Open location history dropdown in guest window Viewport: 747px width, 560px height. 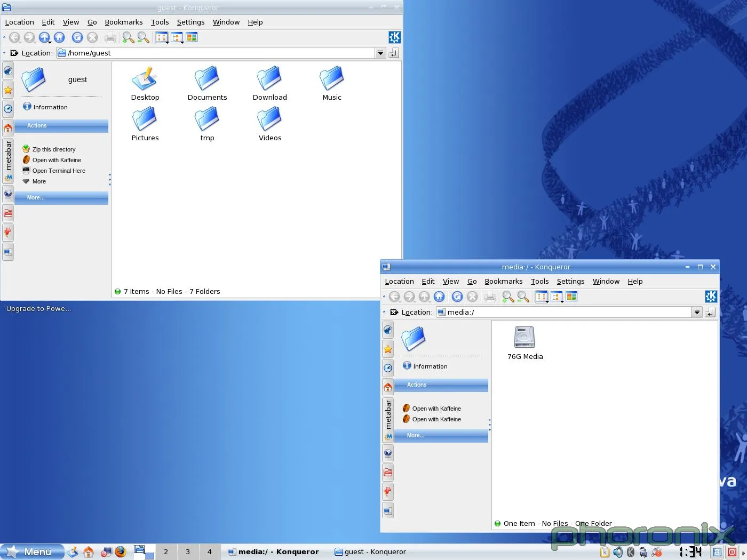point(380,53)
